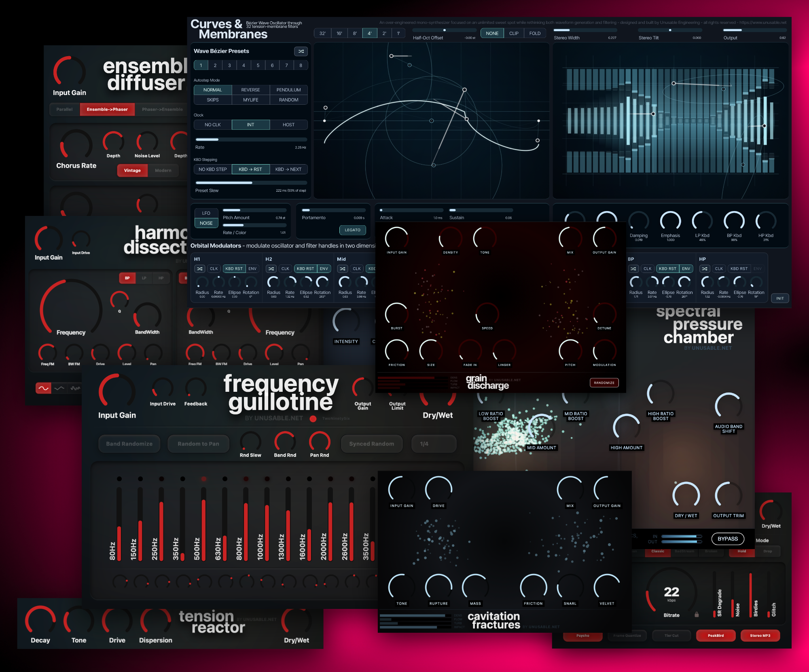Toggle the LEGATO button
The height and width of the screenshot is (672, 809).
(x=352, y=230)
